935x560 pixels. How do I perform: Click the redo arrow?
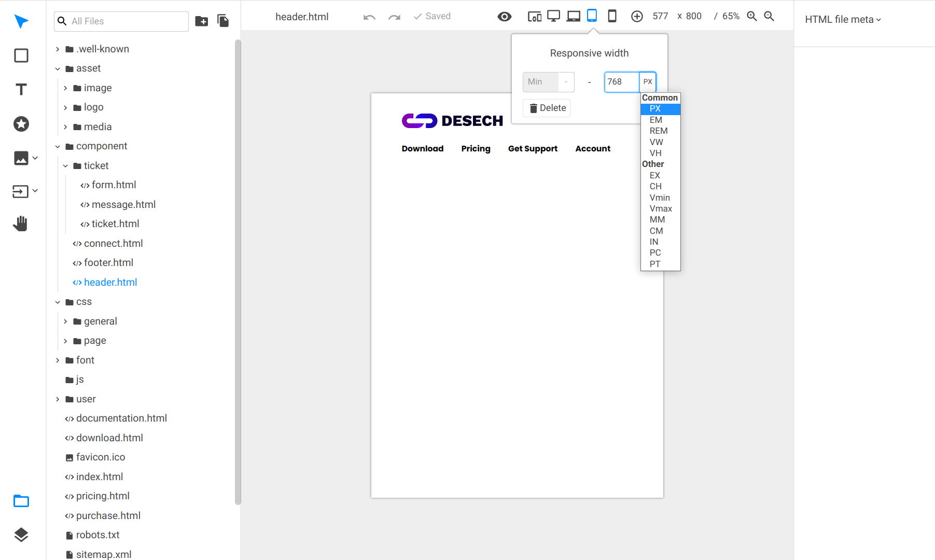tap(394, 17)
